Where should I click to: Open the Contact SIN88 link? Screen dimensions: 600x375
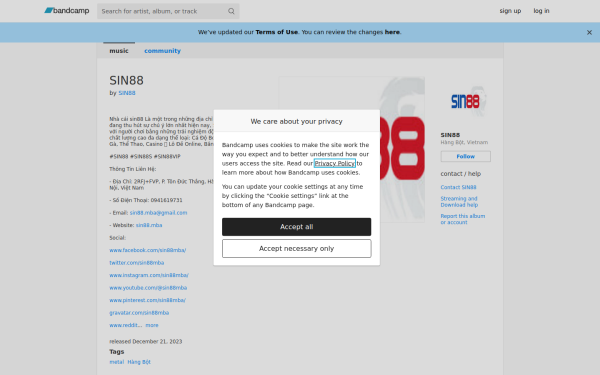[458, 188]
